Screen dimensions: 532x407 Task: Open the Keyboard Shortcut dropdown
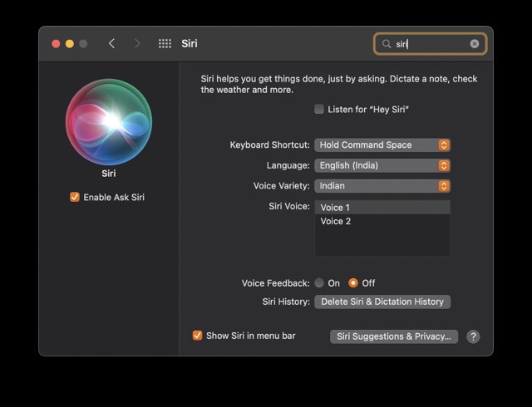[382, 145]
